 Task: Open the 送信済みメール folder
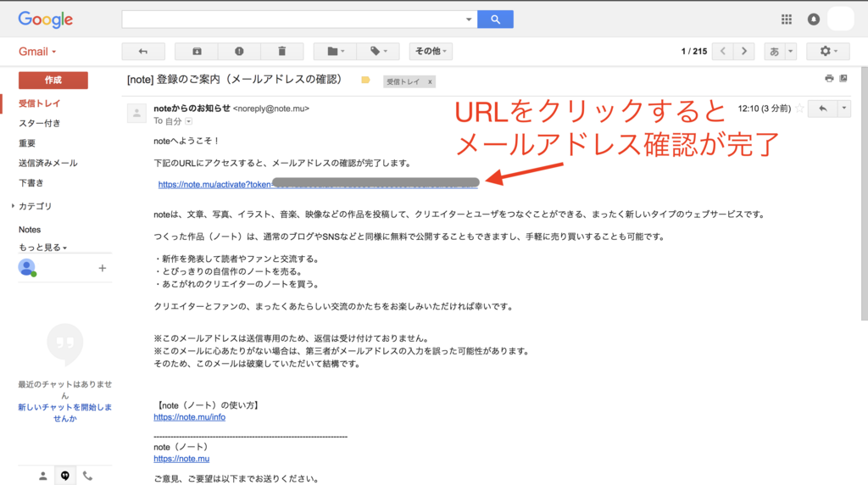[48, 163]
